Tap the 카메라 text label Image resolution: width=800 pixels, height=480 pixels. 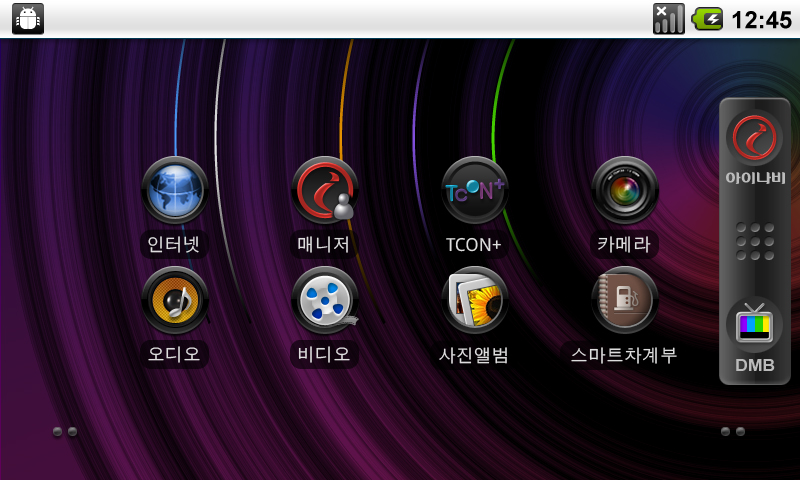[x=624, y=244]
